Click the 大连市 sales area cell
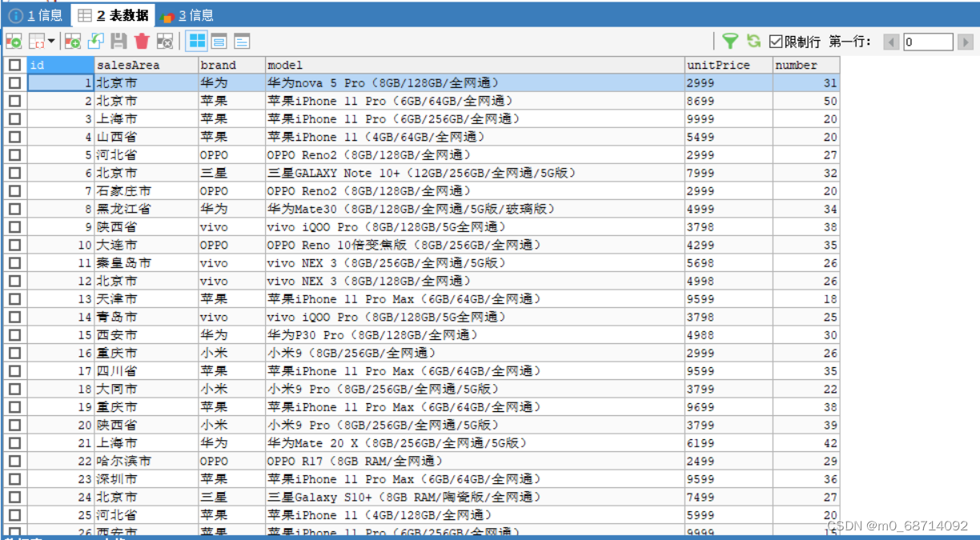 (x=146, y=245)
